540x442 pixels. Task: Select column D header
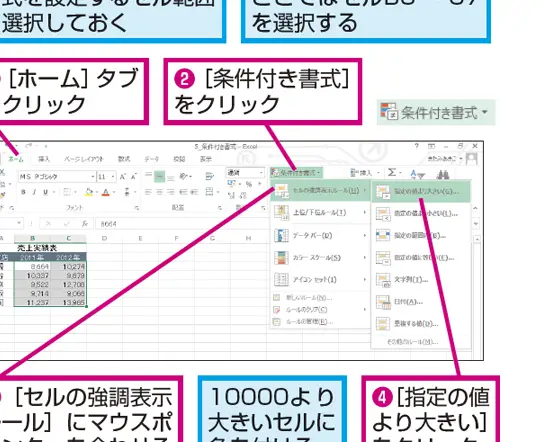[x=104, y=238]
